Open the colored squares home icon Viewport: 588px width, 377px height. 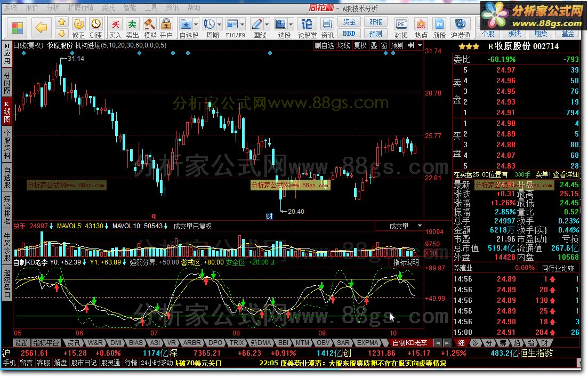17,28
